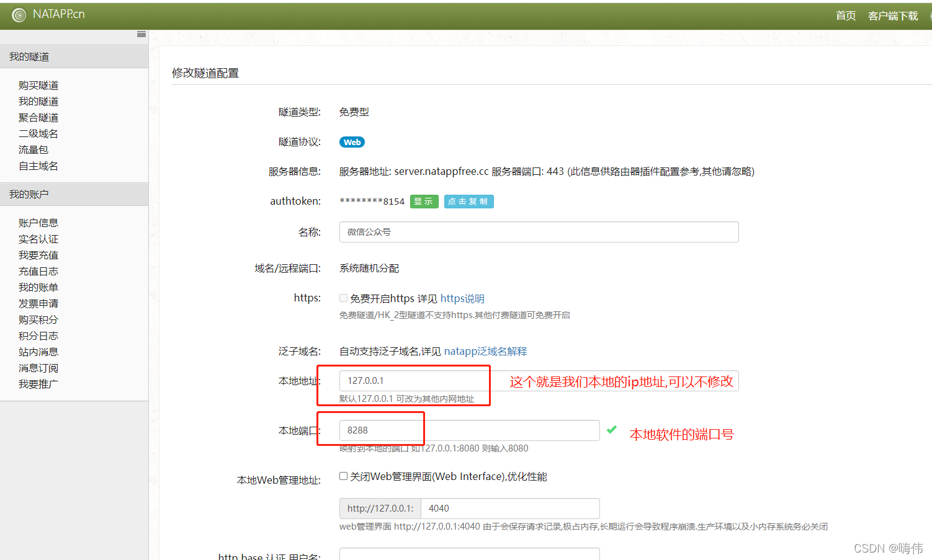The image size is (932, 560).
Task: Click the 名称 input containing 微信公众号
Action: click(539, 232)
